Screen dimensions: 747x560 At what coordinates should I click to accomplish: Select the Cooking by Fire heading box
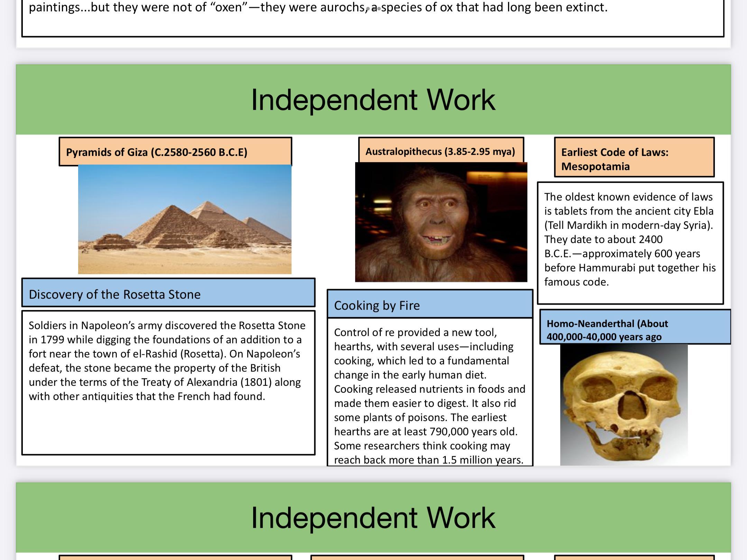click(430, 305)
